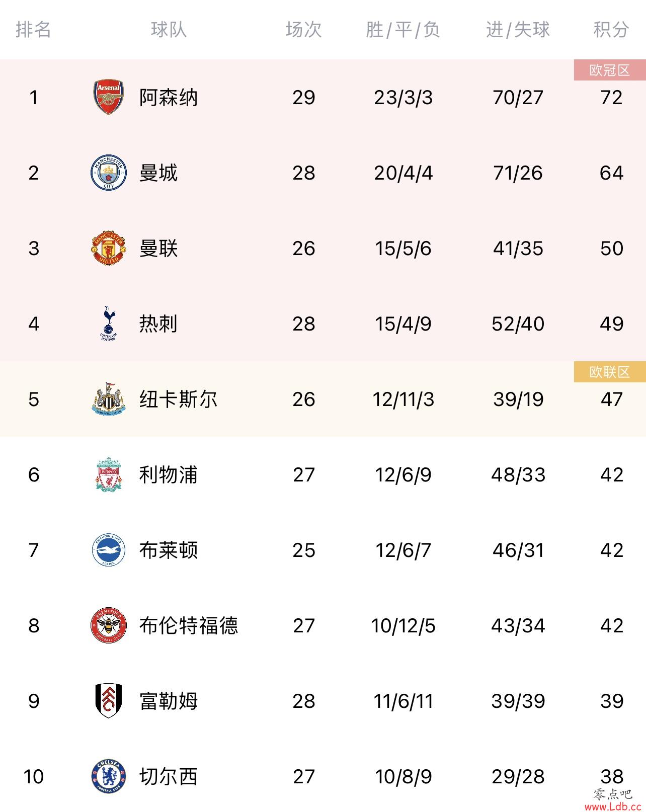This screenshot has width=646, height=812.
Task: Click the Liverpool club crest
Action: (109, 474)
